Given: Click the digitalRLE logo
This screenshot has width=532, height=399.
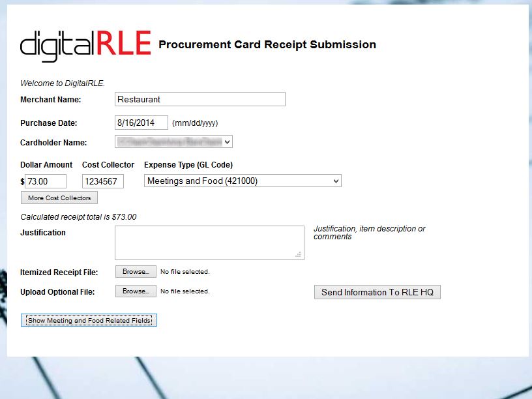Looking at the screenshot, I should pos(85,44).
